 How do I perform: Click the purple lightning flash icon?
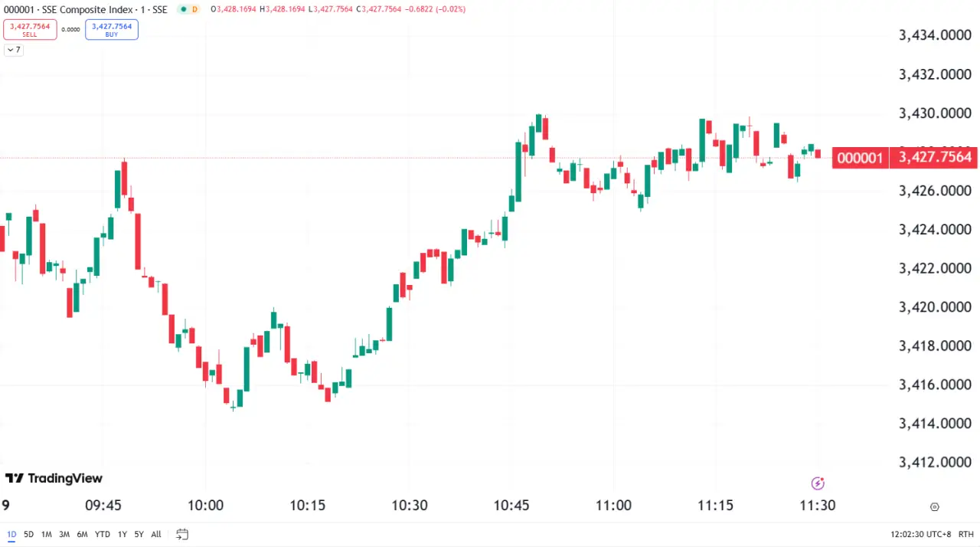(818, 483)
